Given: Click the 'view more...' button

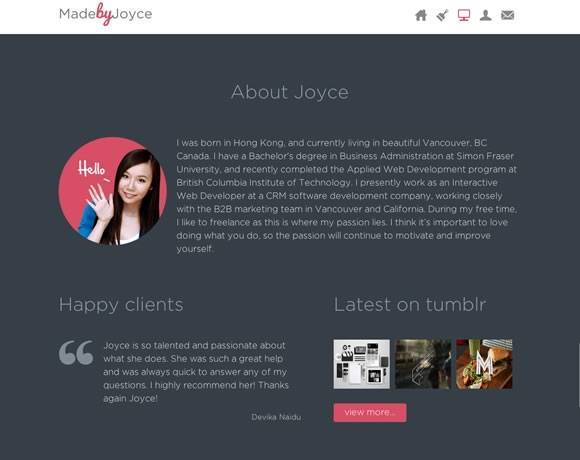Looking at the screenshot, I should 370,412.
